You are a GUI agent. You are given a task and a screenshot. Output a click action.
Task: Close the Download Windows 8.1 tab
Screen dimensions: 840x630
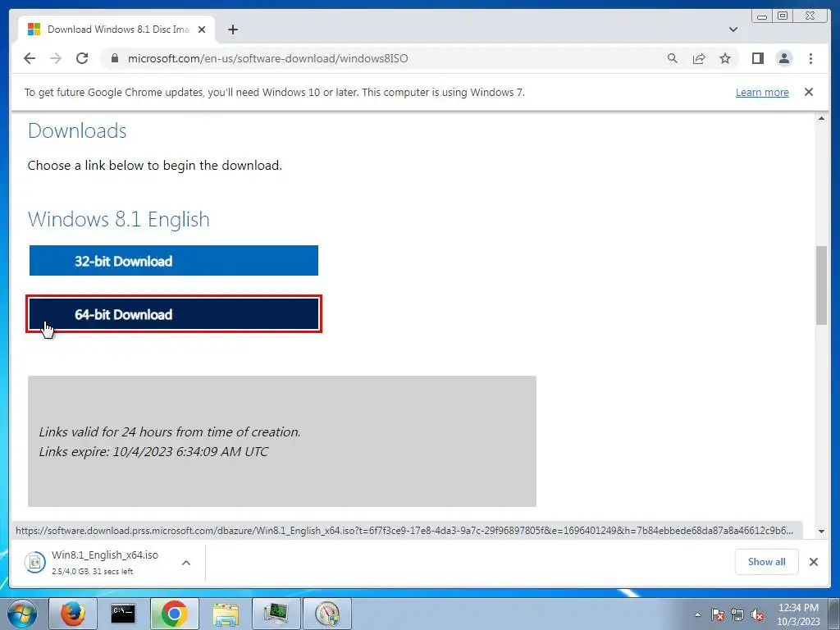(x=202, y=30)
